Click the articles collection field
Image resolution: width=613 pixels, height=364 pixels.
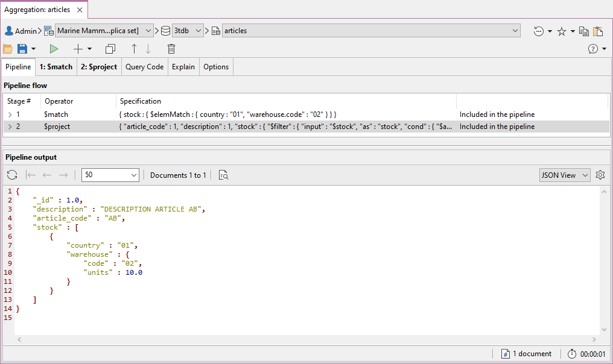(371, 31)
